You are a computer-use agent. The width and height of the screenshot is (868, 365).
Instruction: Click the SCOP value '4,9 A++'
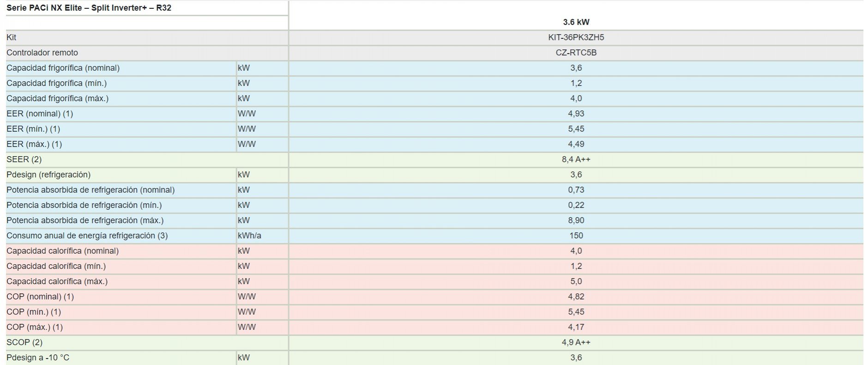tap(576, 342)
